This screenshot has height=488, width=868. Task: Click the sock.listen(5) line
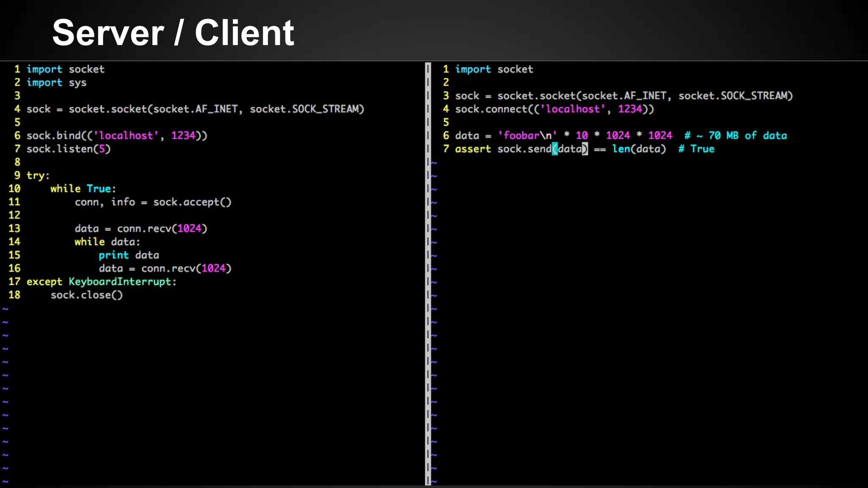tap(69, 149)
